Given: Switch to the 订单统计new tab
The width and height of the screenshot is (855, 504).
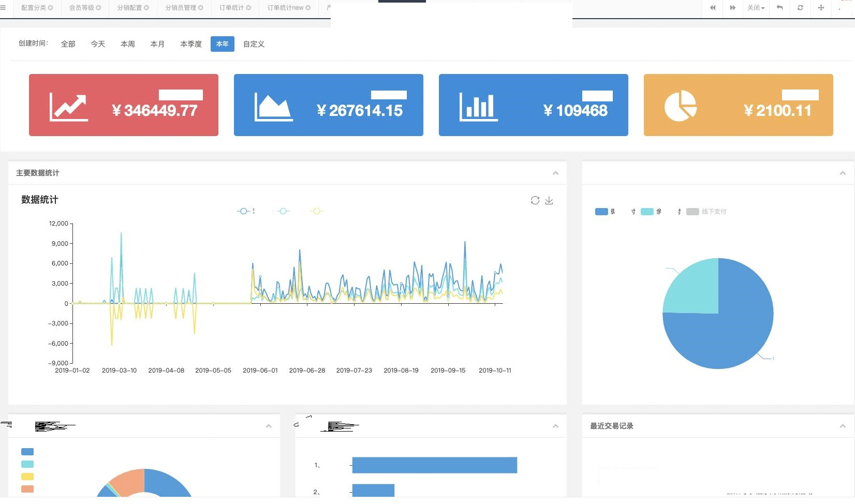Looking at the screenshot, I should click(285, 8).
